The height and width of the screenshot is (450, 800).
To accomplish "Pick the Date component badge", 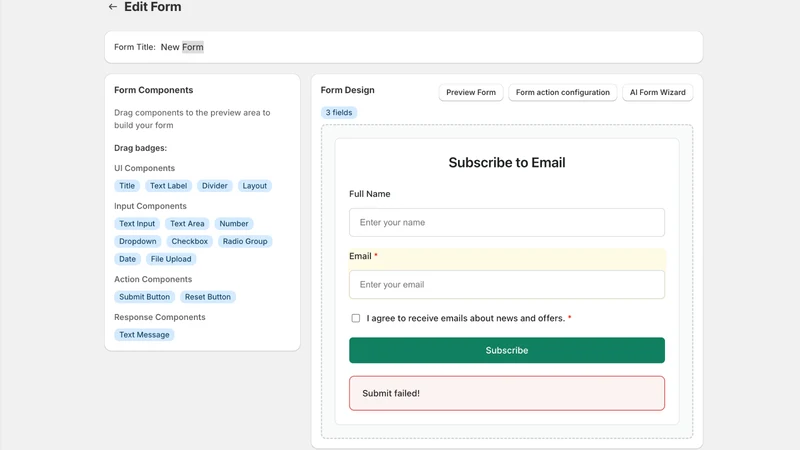I will point(128,259).
